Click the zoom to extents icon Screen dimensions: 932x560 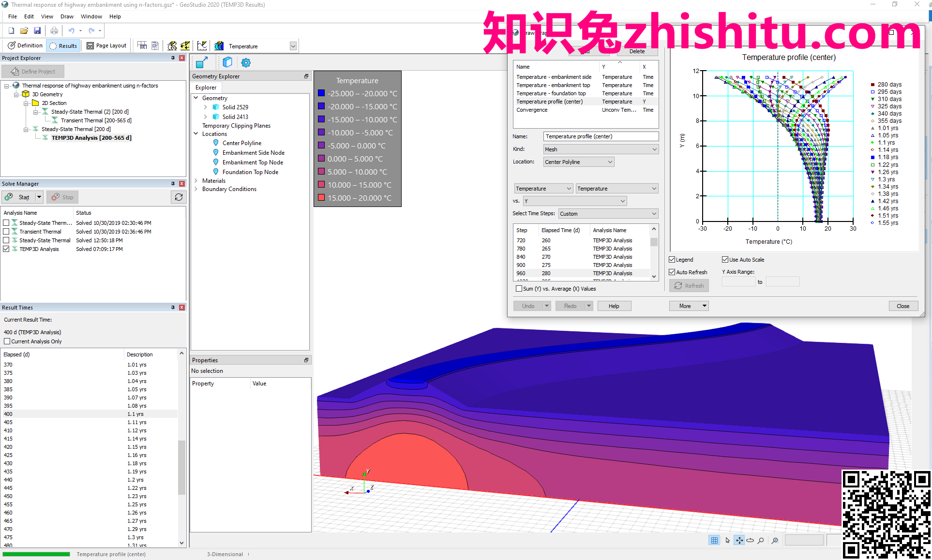775,540
